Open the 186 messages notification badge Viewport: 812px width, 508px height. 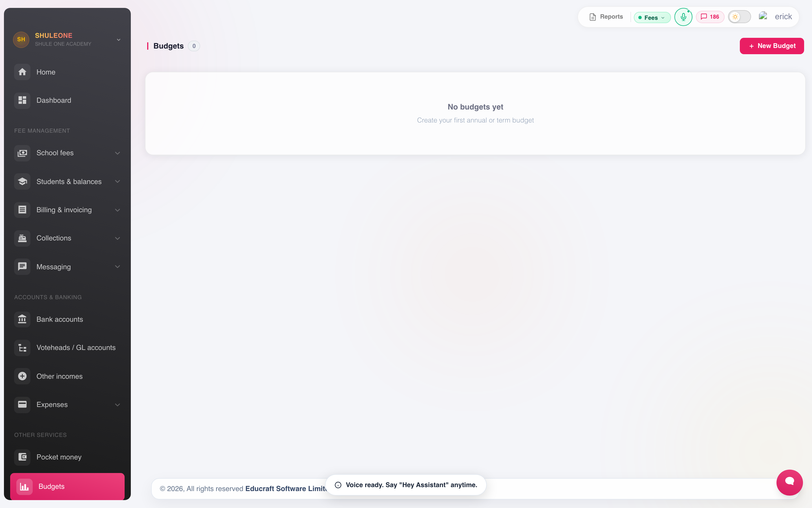[710, 17]
